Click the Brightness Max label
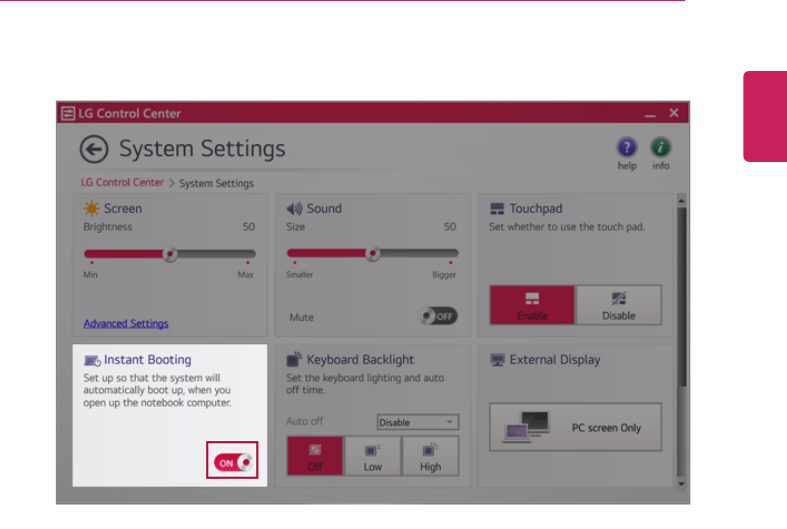Screen dimensions: 787x529 (x=245, y=275)
